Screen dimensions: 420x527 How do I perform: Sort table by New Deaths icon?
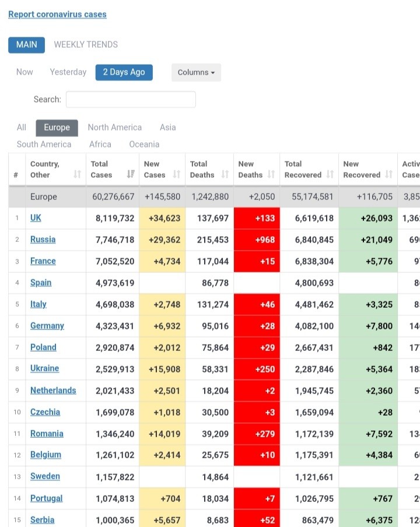pyautogui.click(x=272, y=175)
